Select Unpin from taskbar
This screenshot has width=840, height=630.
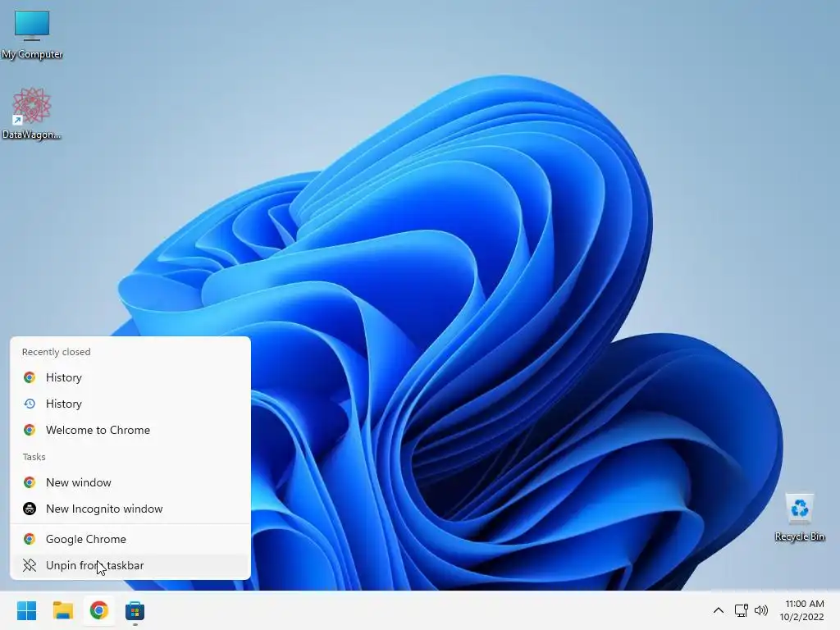(130, 565)
